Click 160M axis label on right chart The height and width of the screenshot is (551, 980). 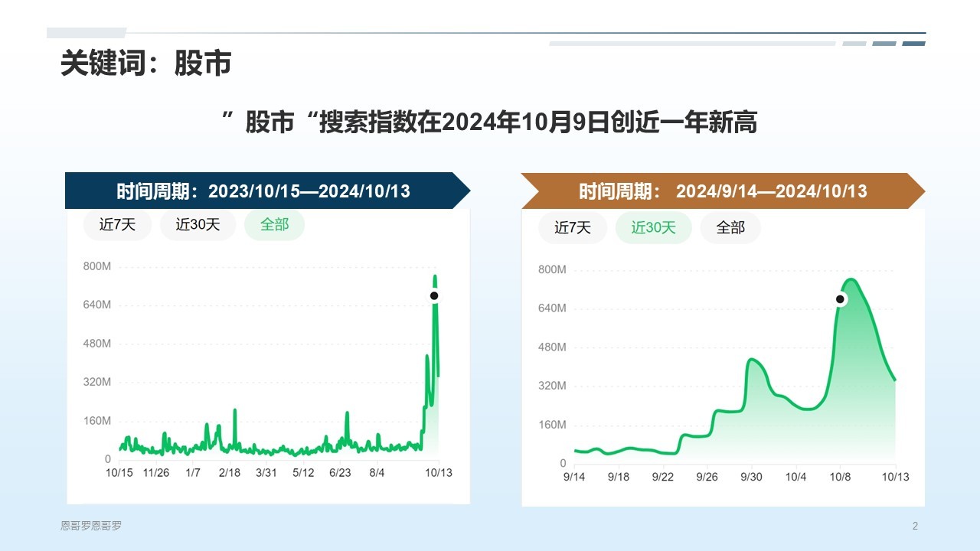click(x=552, y=425)
